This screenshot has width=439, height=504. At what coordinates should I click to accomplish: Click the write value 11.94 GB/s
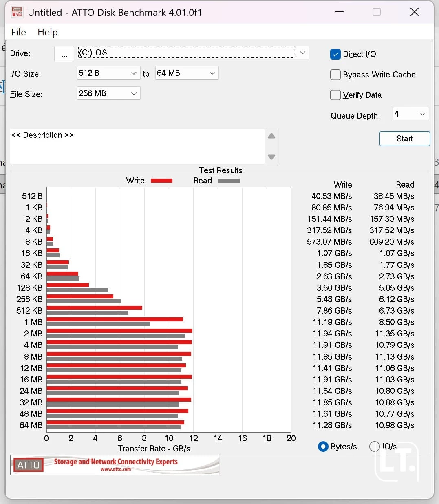click(332, 334)
